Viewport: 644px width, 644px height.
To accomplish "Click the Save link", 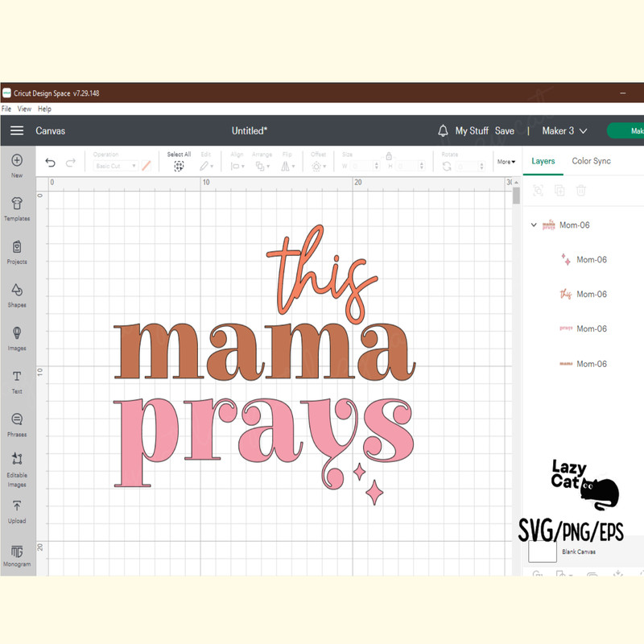I will pyautogui.click(x=505, y=130).
